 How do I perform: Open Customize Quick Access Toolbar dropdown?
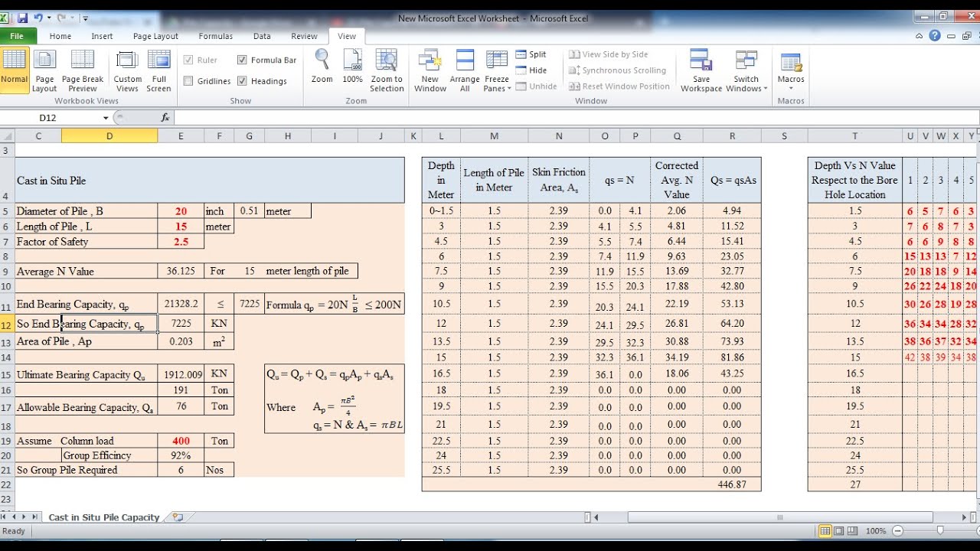[x=84, y=18]
